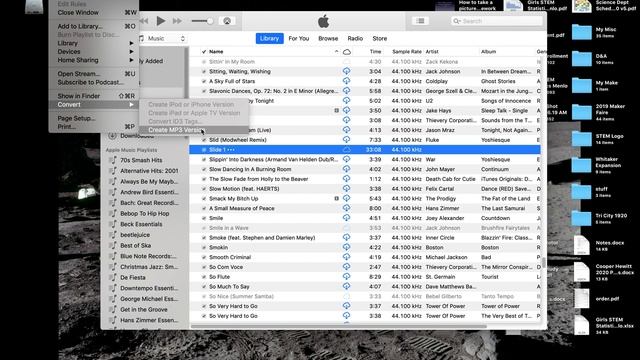Toggle checkbox for A Small Measure of Peace
640x360 pixels.
(204, 209)
